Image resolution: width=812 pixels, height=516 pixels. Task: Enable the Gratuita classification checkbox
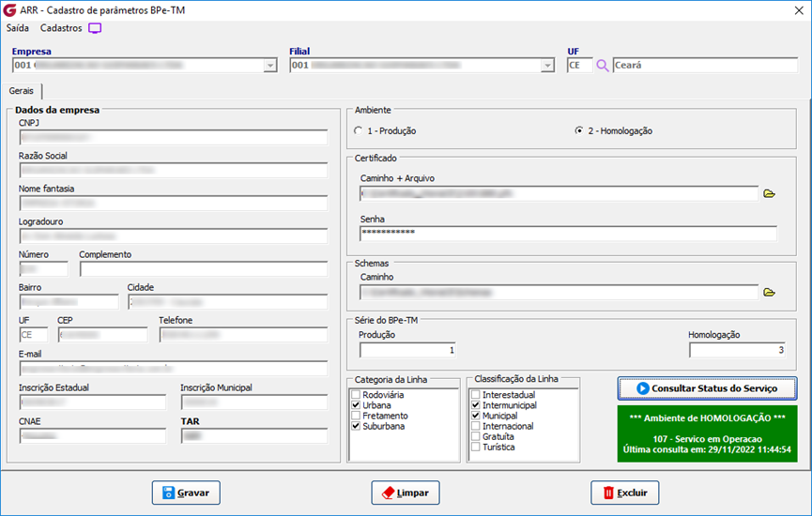pos(476,436)
